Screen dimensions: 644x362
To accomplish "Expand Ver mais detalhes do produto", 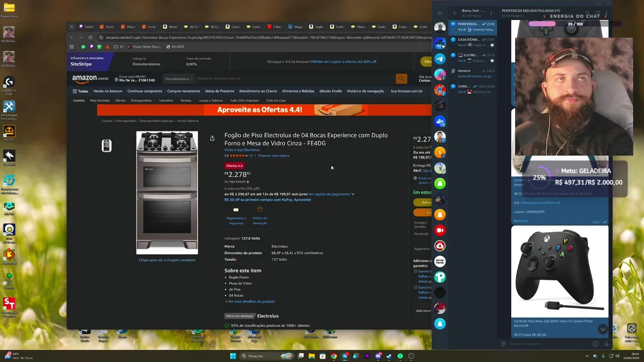I will pyautogui.click(x=250, y=302).
